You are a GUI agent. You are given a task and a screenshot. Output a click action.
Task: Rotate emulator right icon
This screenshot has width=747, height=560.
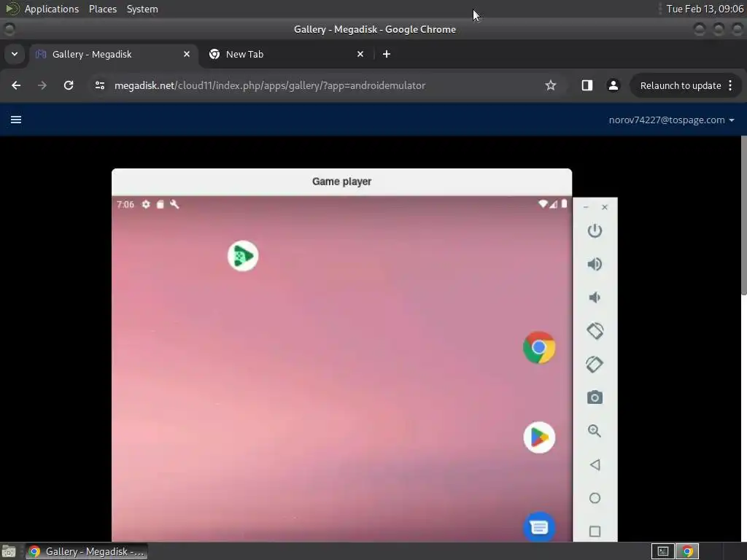[x=595, y=365]
